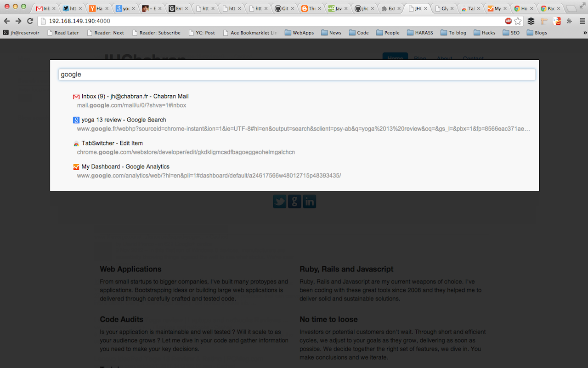Switch to the 'Ent' tab
This screenshot has width=588, height=368.
pos(177,9)
